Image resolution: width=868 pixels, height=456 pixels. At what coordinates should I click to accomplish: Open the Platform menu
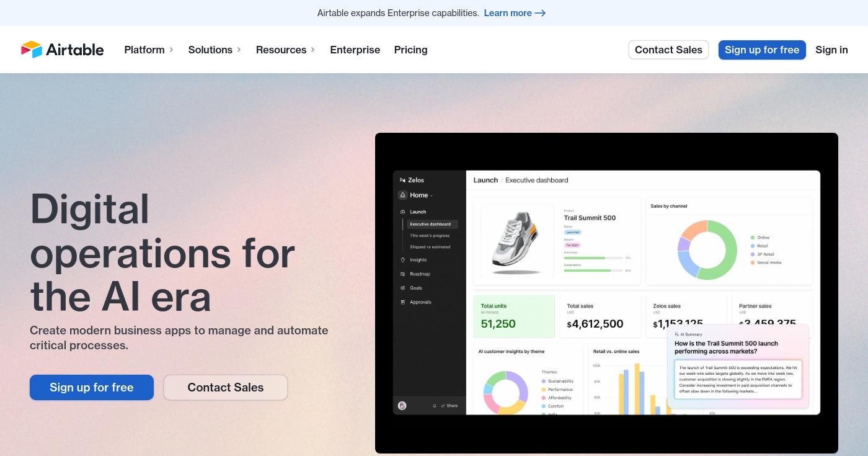pos(149,50)
